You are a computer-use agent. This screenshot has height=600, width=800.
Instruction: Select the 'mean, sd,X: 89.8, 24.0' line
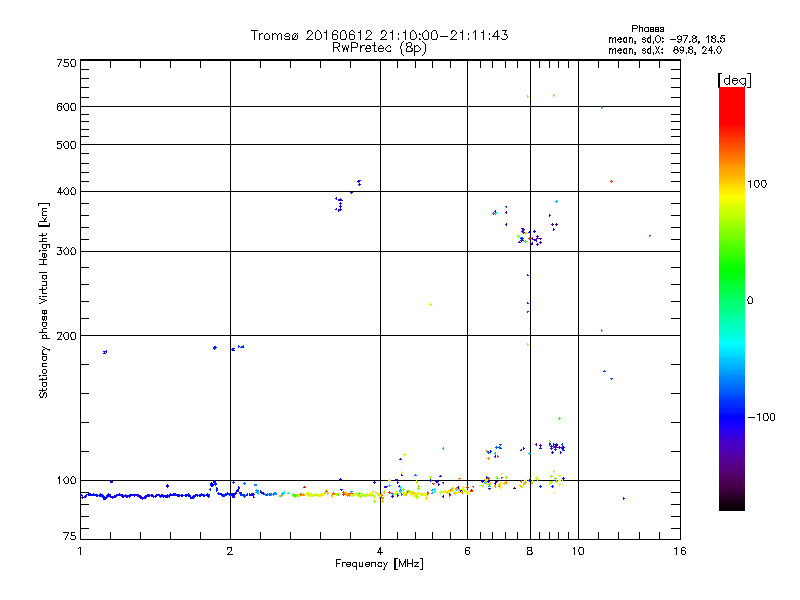(x=665, y=50)
